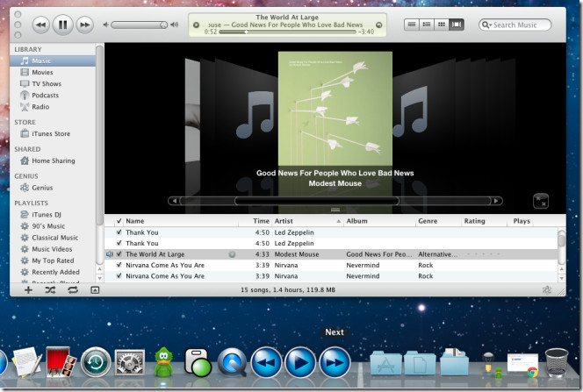
Task: Sort the song list by Genre column
Action: point(438,221)
